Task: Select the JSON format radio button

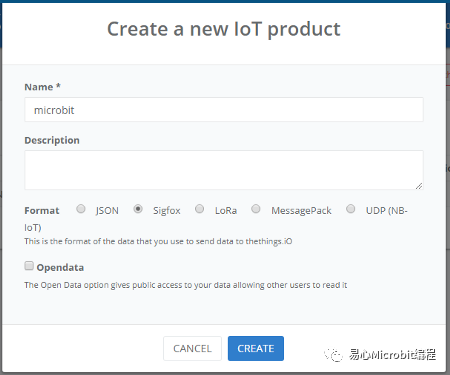Action: (81, 209)
